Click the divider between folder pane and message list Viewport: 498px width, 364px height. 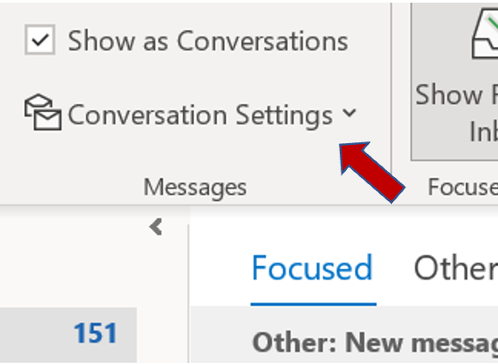[189, 293]
